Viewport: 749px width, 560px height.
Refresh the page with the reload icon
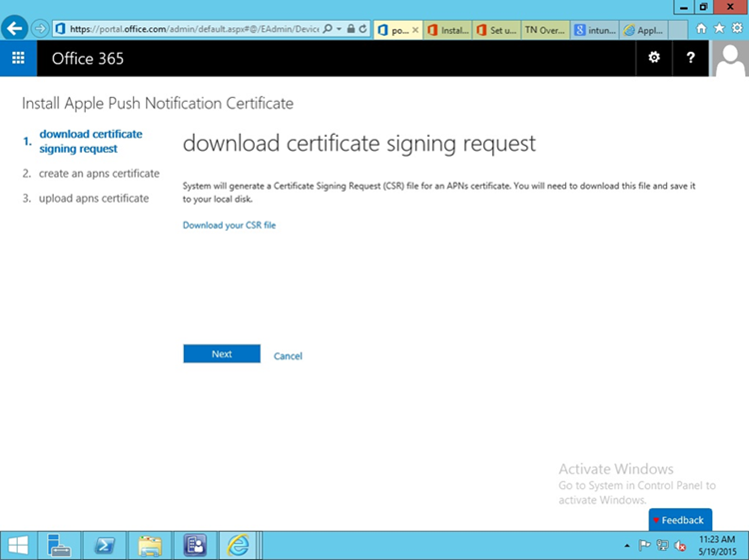point(364,29)
